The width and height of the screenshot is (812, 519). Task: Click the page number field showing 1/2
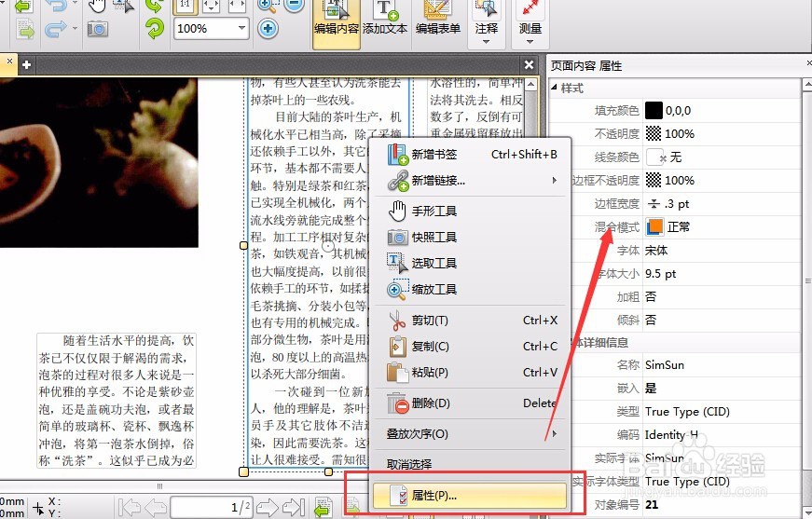[x=212, y=507]
